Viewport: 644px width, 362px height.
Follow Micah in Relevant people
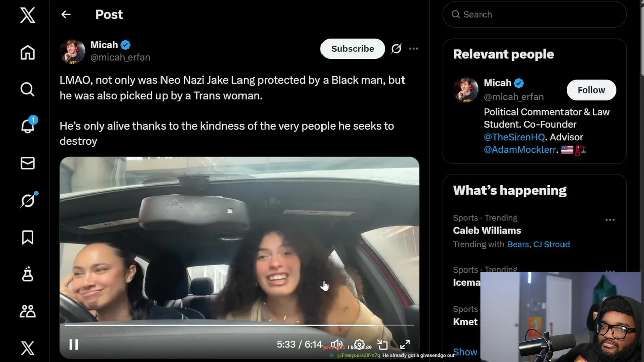(591, 90)
